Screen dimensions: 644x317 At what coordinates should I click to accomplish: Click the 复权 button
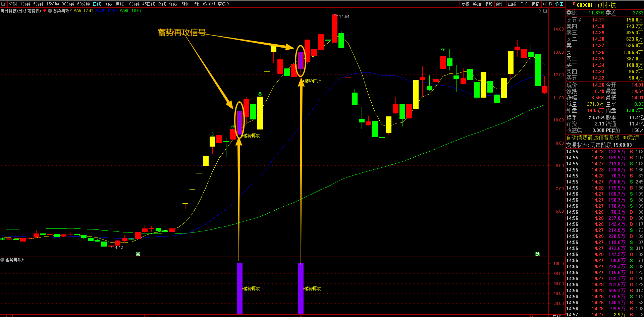(x=465, y=4)
